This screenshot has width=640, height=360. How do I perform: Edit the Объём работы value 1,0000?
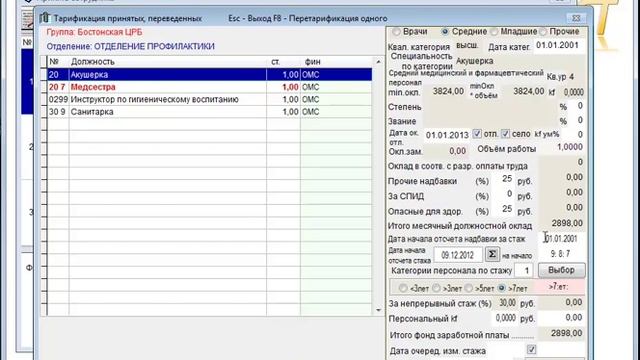point(563,147)
